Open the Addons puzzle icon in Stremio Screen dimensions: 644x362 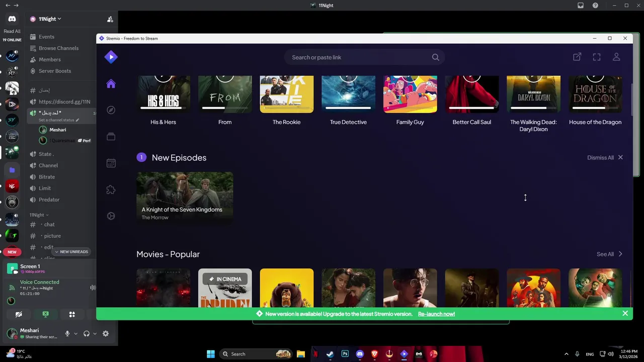click(x=111, y=190)
